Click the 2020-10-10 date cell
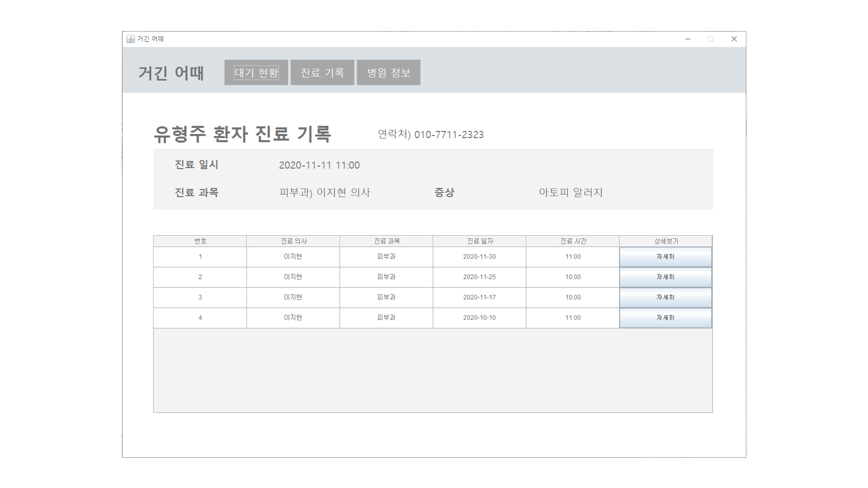The width and height of the screenshot is (868, 488). coord(479,318)
